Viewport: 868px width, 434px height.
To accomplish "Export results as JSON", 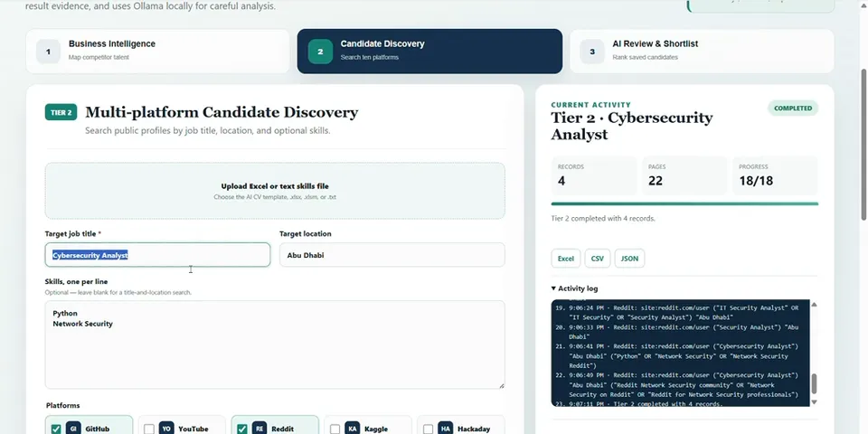I will (x=629, y=259).
